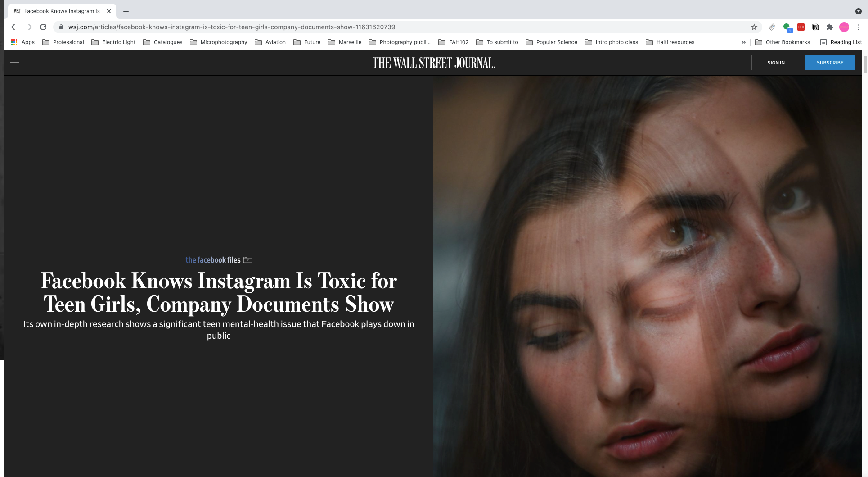
Task: Open the Popular Science bookmarks folder
Action: click(x=552, y=42)
